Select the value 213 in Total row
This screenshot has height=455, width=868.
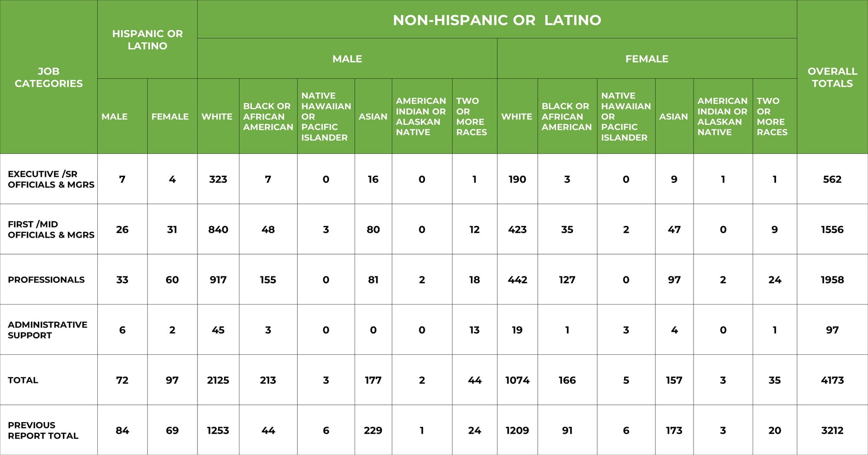point(268,380)
